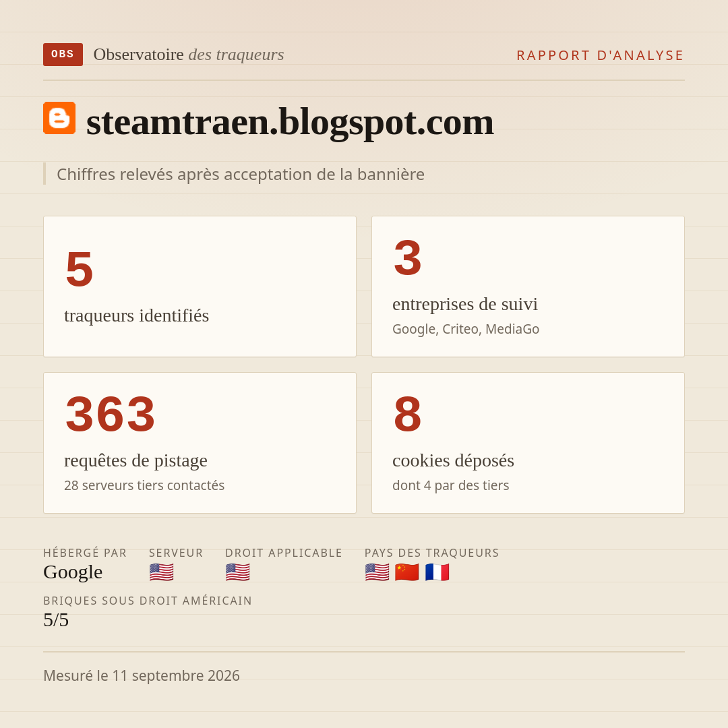Click the number 3 of entreprises de suivi
728x728 pixels.
click(x=408, y=257)
